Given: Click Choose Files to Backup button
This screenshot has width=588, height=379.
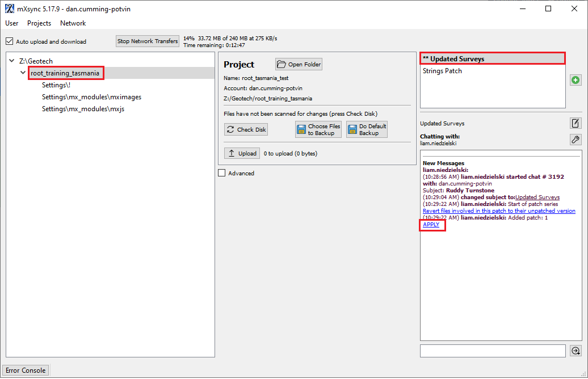Looking at the screenshot, I should tap(318, 129).
